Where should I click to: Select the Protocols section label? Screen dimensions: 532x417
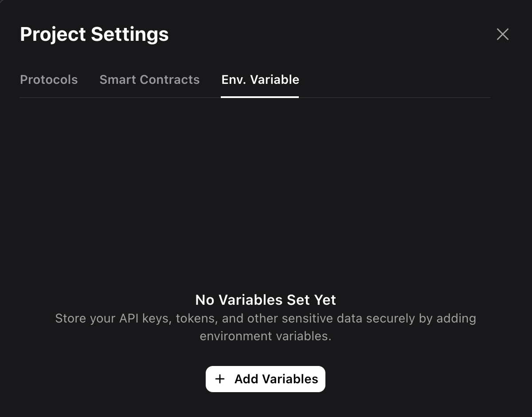(49, 79)
